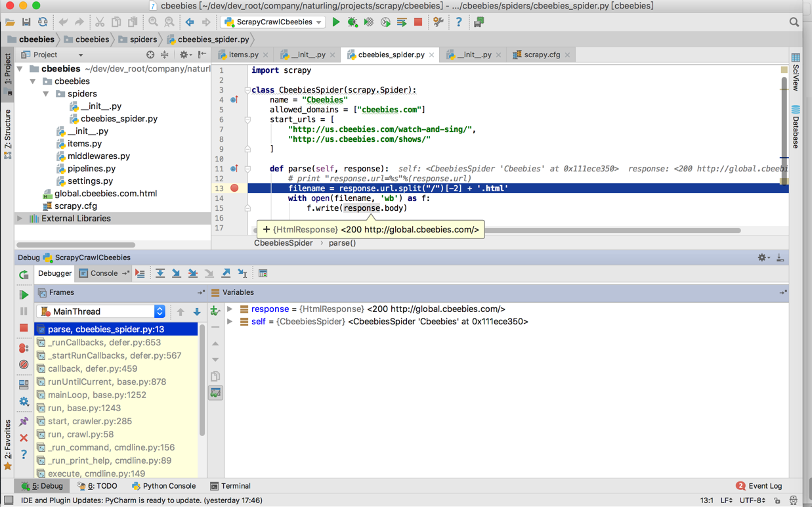Image resolution: width=812 pixels, height=507 pixels.
Task: Click Step Over in debugger toolbar
Action: (x=160, y=273)
